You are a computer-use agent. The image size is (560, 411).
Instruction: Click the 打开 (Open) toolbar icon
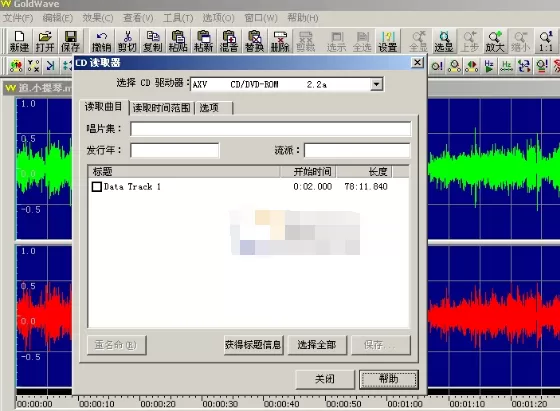coord(45,41)
